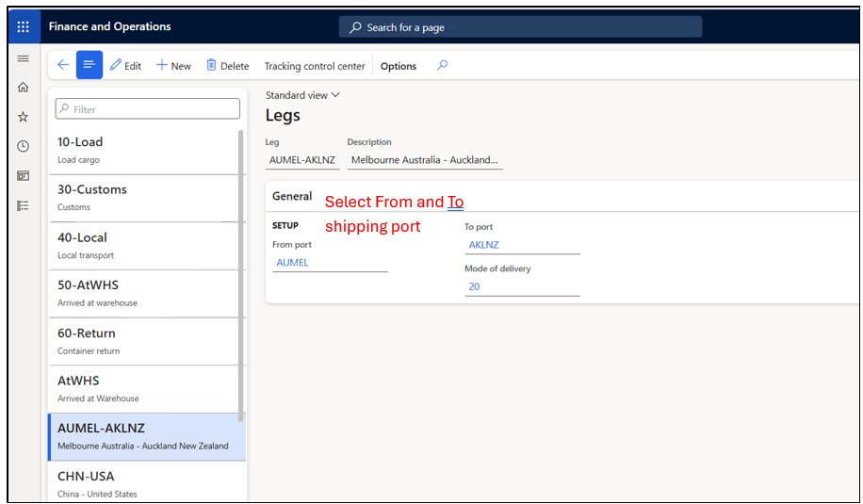
Task: Click the search icon in action pane
Action: coord(442,65)
